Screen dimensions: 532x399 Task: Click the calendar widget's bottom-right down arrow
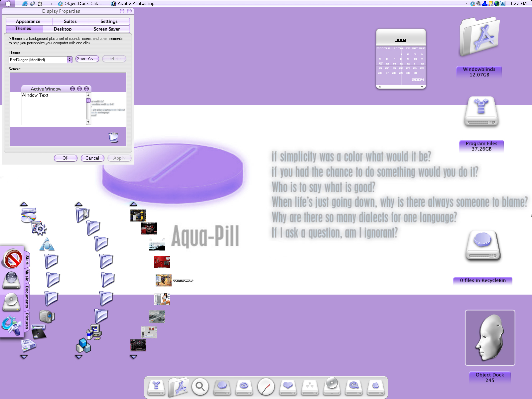[x=422, y=87]
